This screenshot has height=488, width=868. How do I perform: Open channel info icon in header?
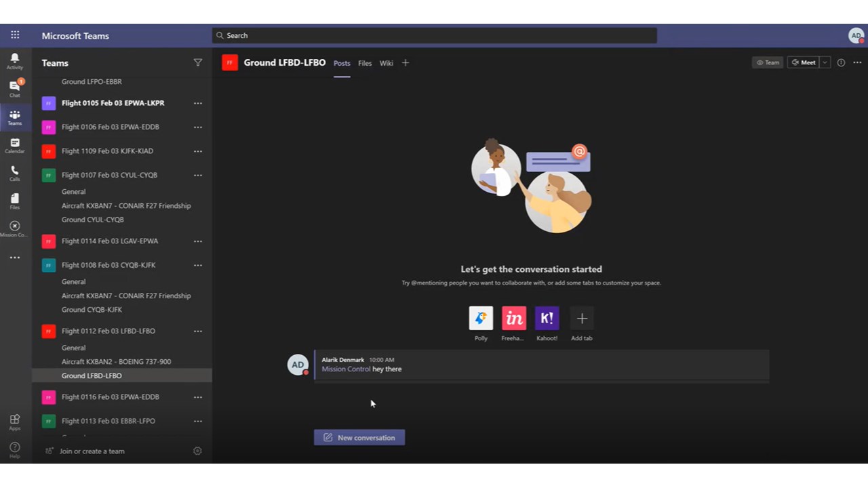pos(841,62)
